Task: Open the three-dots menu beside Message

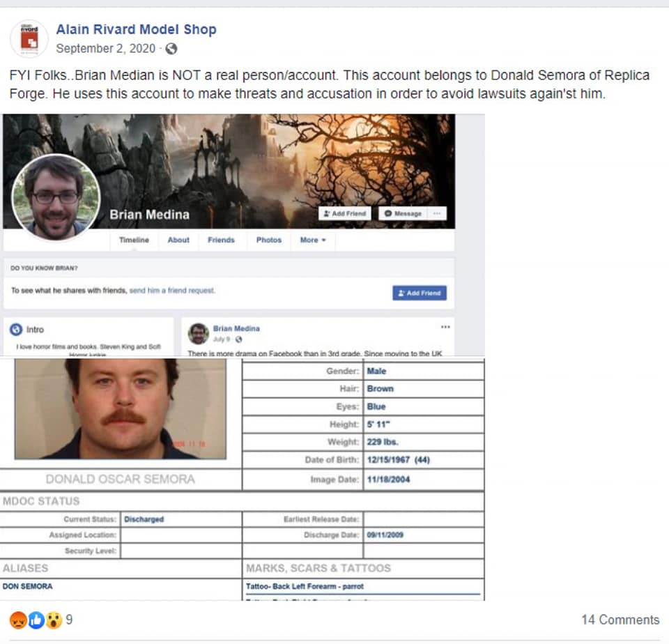Action: click(x=437, y=213)
